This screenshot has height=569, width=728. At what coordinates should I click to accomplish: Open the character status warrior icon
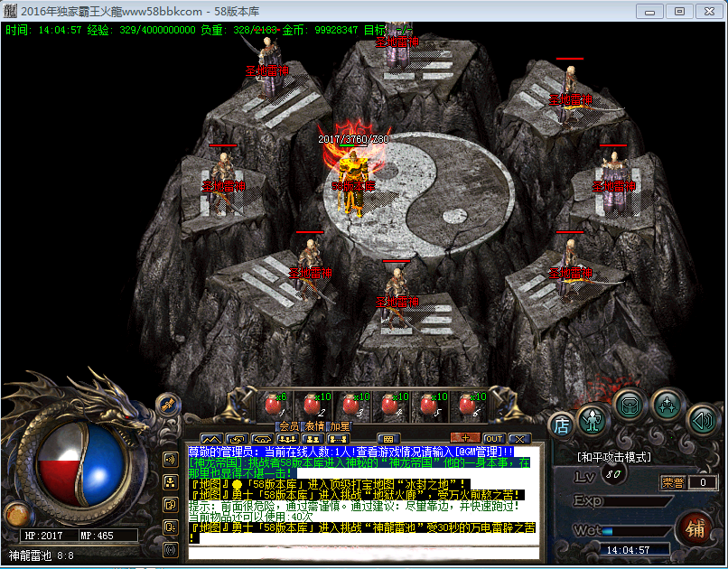tap(593, 420)
